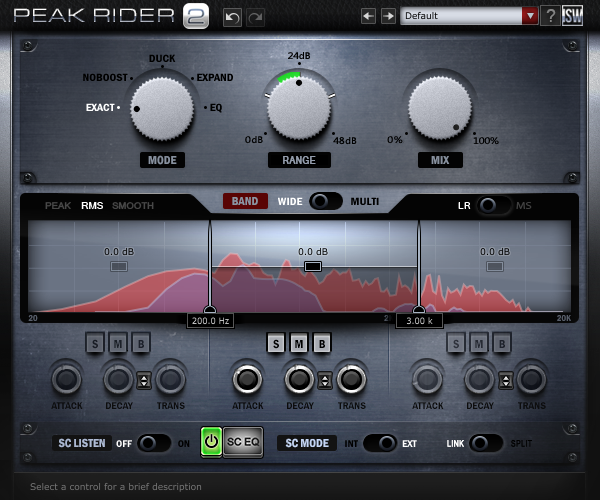This screenshot has height=500, width=600.
Task: Mute the mid band with M button
Action: 299,344
